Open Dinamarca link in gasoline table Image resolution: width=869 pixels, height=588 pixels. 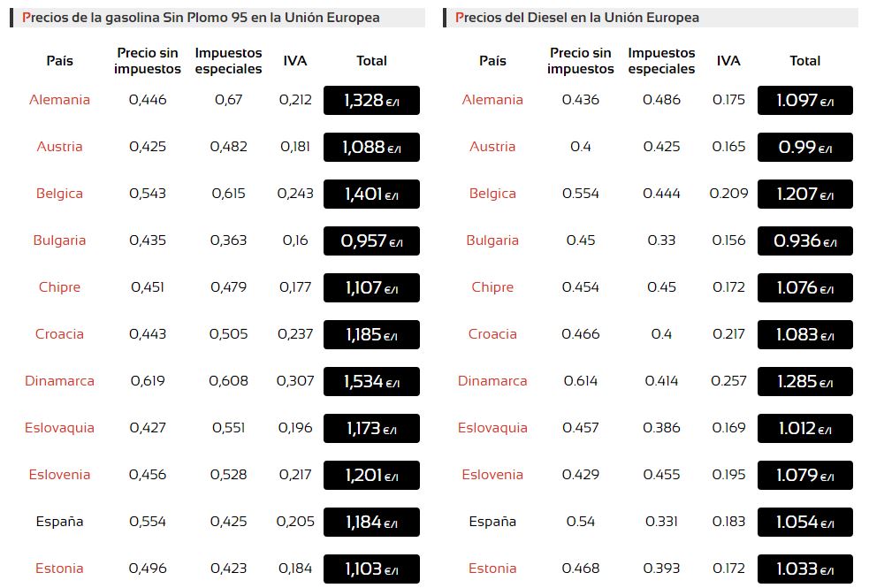point(59,381)
